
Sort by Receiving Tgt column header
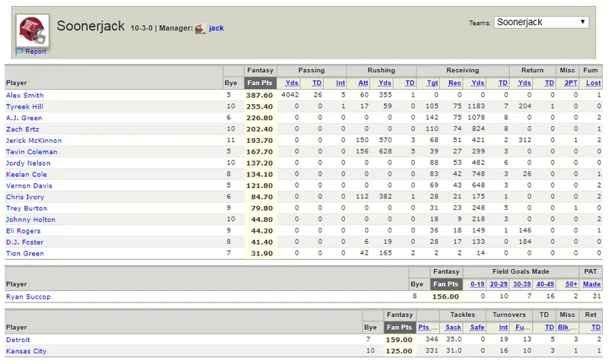(432, 83)
